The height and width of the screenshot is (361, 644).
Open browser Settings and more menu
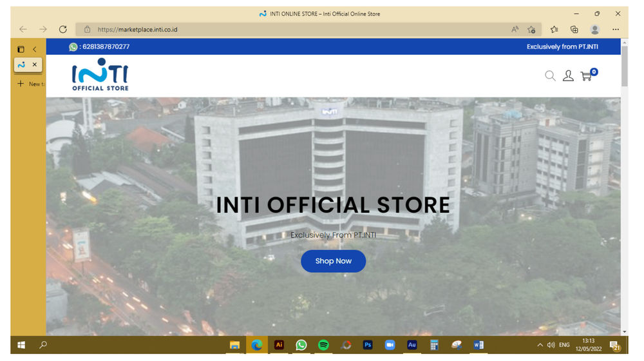(x=615, y=29)
